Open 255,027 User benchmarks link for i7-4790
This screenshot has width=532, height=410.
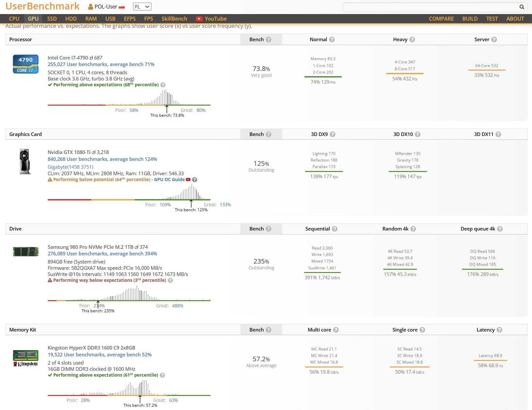point(101,64)
